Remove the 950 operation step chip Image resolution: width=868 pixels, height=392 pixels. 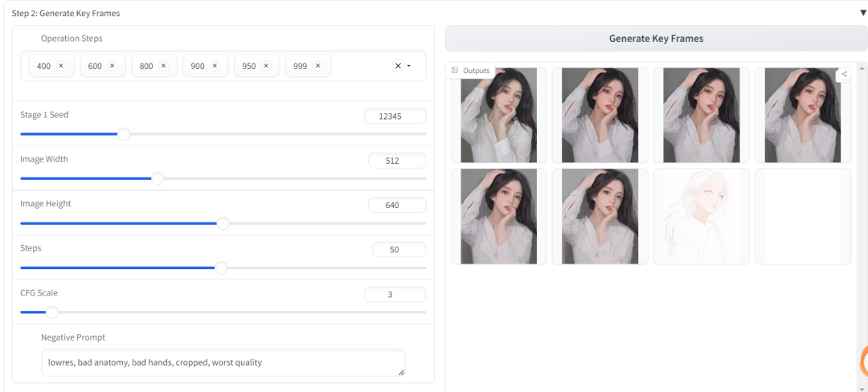pyautogui.click(x=266, y=66)
